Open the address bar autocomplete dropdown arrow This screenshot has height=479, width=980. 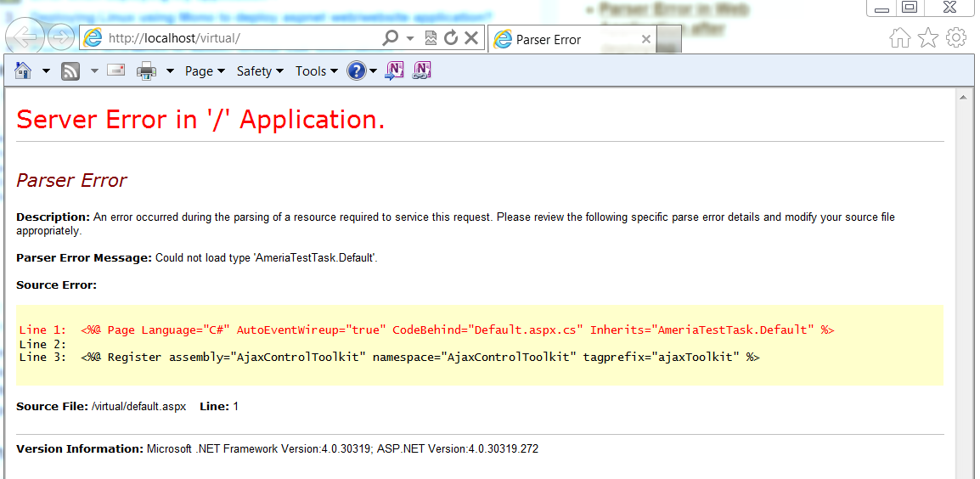tap(410, 39)
